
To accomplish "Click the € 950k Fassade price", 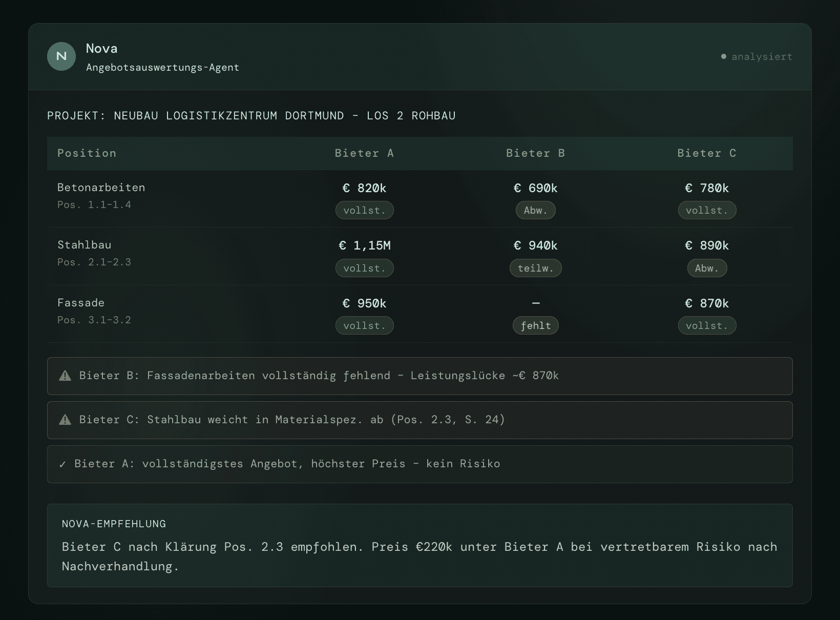I will pyautogui.click(x=364, y=303).
